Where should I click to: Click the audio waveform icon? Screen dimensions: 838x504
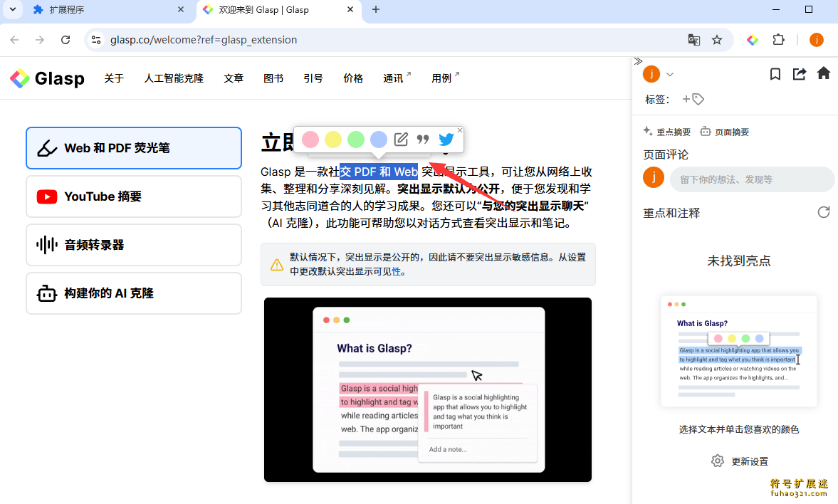(47, 245)
